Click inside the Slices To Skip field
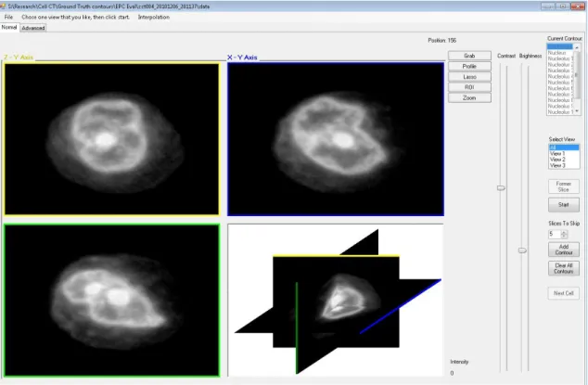This screenshot has height=385, width=588. (555, 234)
